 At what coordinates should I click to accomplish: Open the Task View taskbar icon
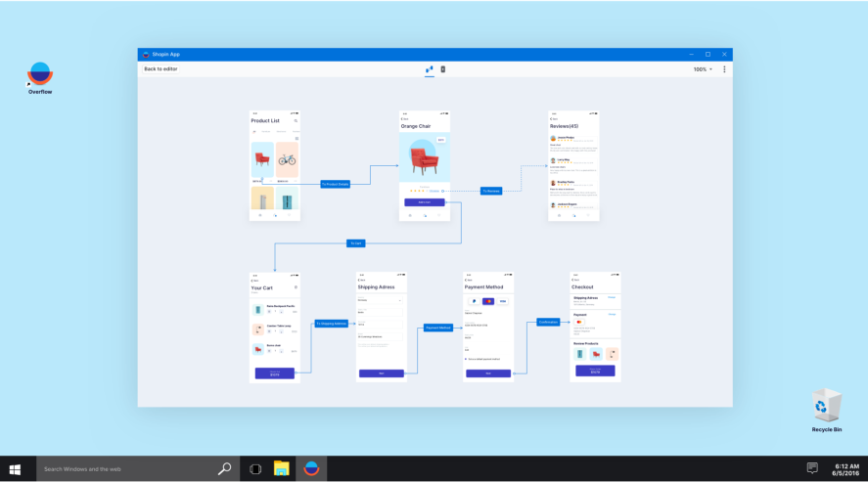click(255, 468)
